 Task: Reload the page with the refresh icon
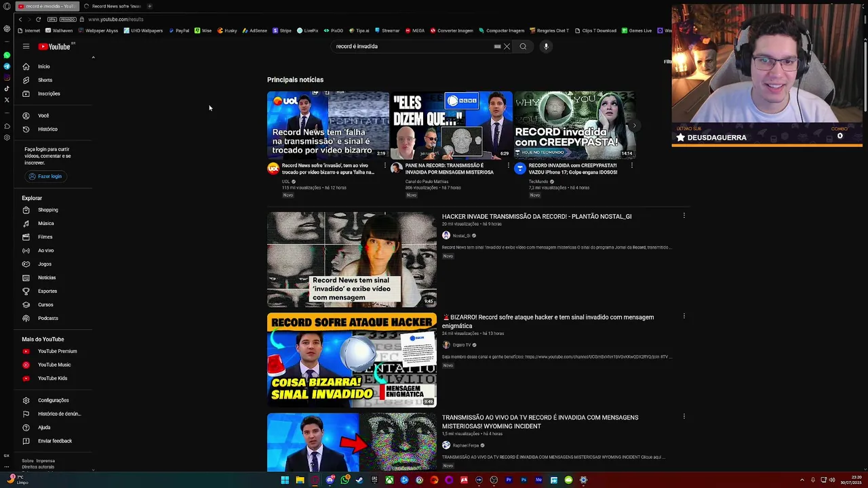coord(39,20)
